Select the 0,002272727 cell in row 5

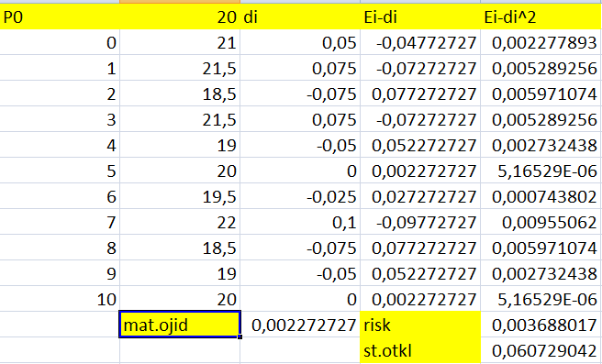(x=420, y=171)
